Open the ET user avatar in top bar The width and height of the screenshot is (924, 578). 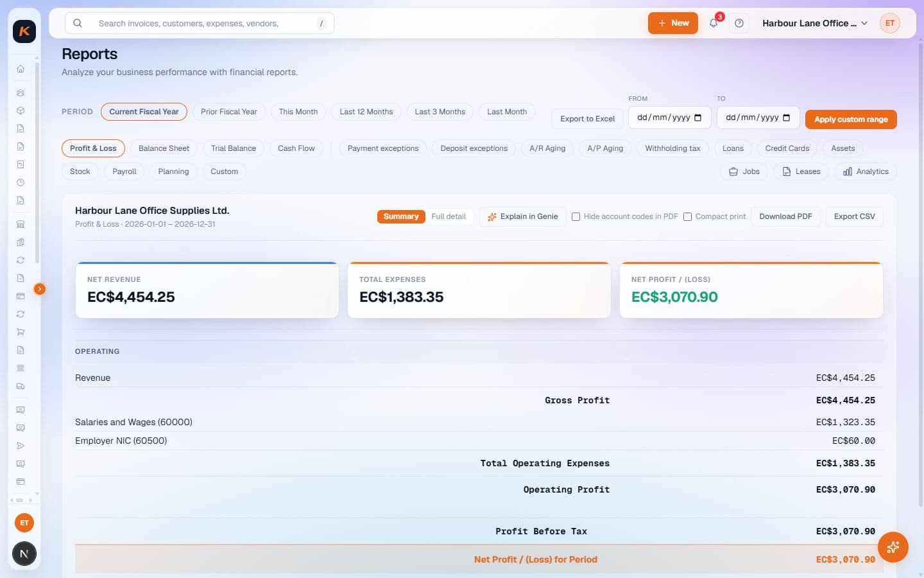pyautogui.click(x=890, y=23)
